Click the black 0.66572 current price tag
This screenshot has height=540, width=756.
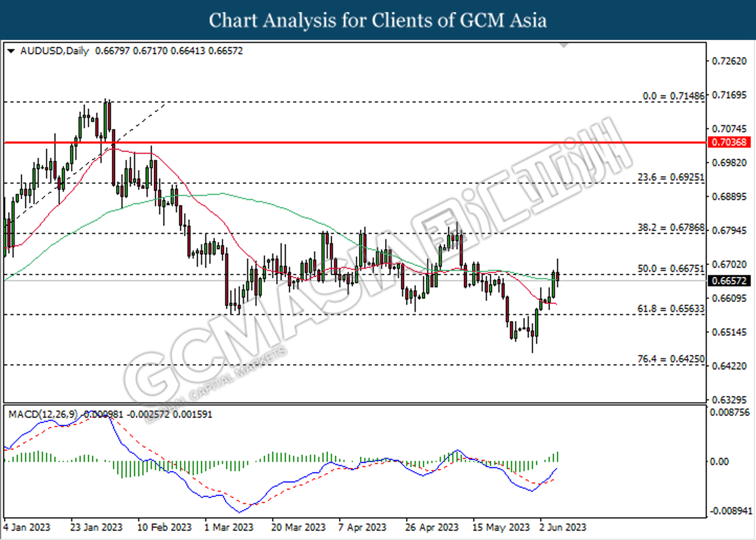coord(729,281)
